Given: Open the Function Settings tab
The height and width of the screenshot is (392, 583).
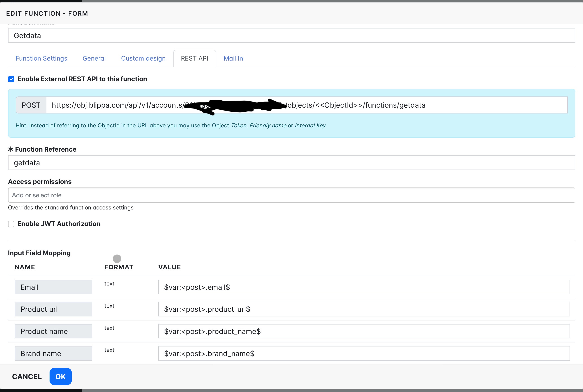Looking at the screenshot, I should pyautogui.click(x=41, y=59).
